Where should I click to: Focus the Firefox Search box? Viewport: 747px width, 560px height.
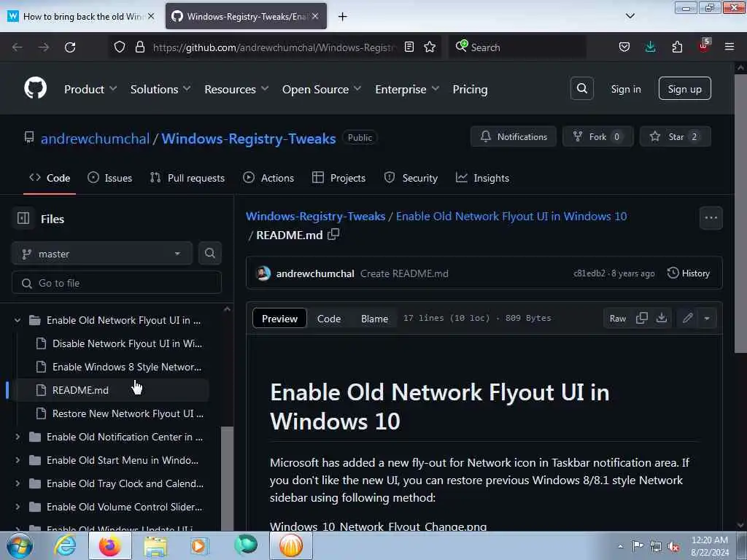517,47
